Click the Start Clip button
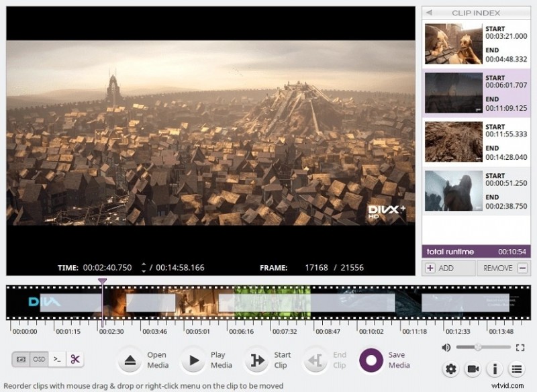 (x=257, y=360)
